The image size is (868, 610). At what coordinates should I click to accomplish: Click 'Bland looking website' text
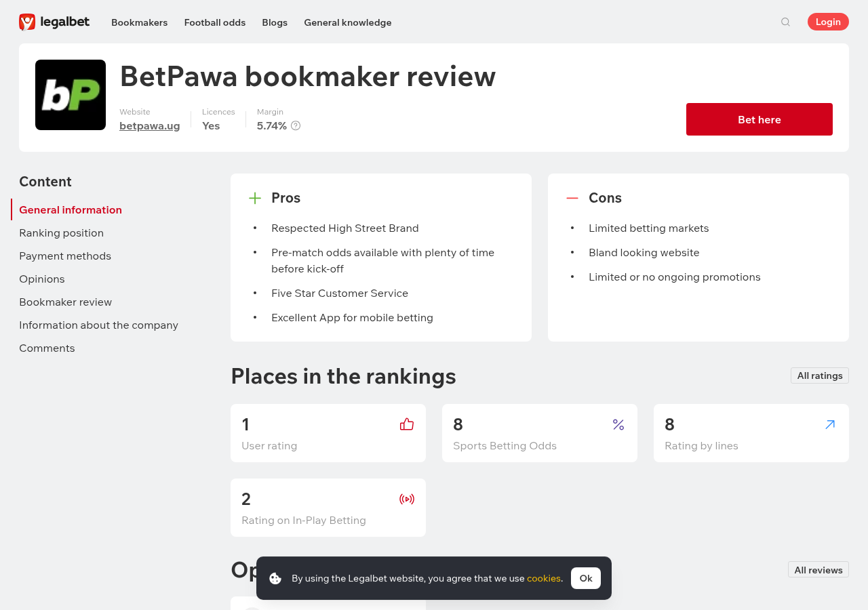[644, 252]
